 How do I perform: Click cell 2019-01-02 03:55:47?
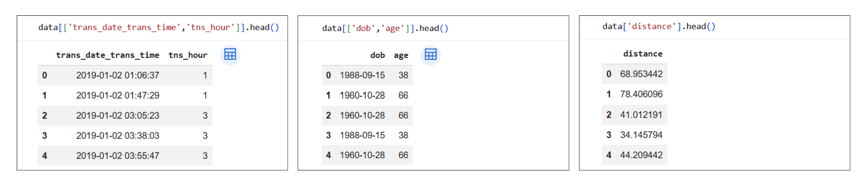[x=118, y=156]
